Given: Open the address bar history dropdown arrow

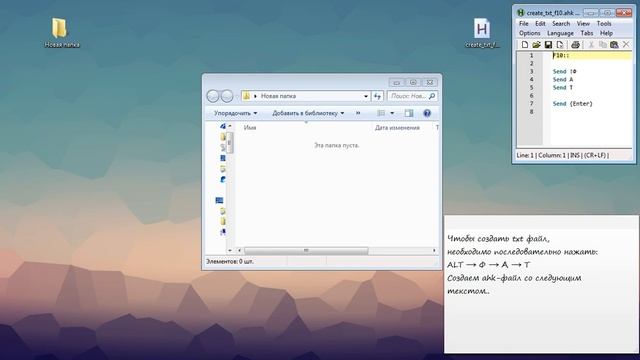Looking at the screenshot, I should coord(366,96).
